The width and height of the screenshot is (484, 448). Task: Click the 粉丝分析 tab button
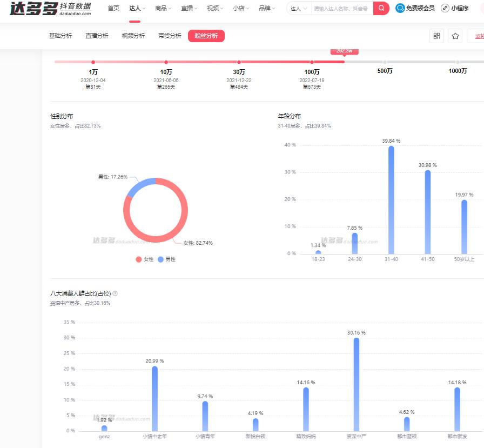click(207, 36)
